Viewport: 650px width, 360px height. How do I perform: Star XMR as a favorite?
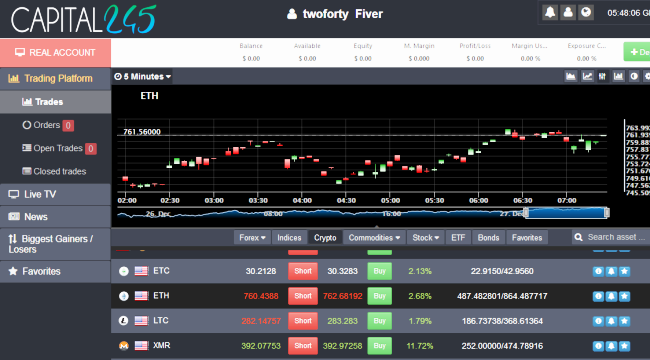tap(625, 346)
